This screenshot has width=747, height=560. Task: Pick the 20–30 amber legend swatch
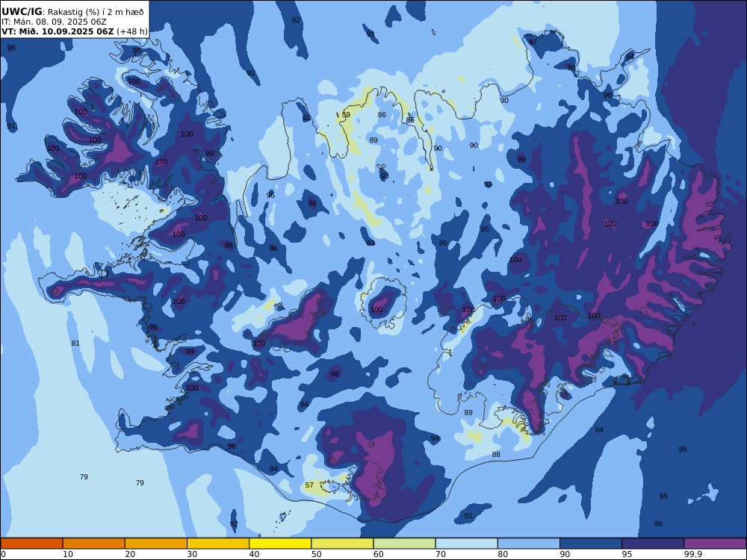click(156, 544)
